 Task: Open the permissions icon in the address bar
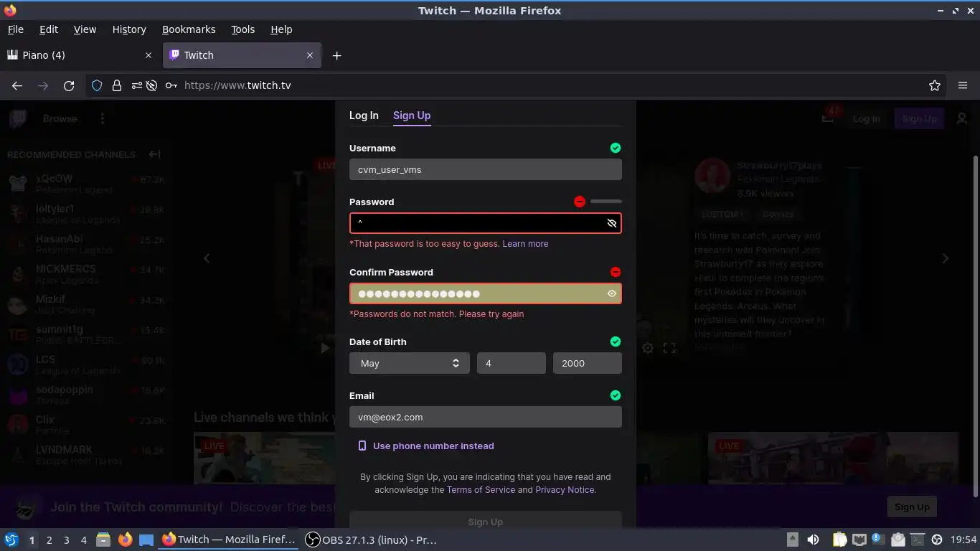(136, 85)
